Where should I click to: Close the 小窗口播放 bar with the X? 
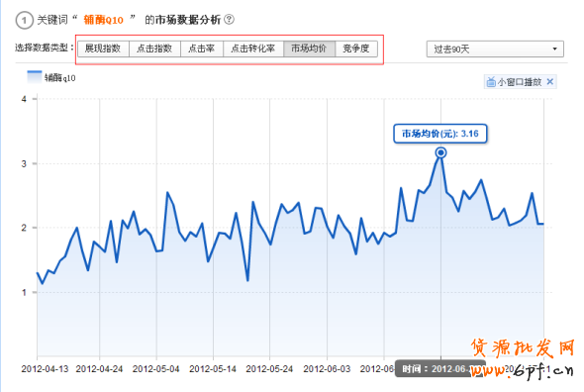click(549, 81)
